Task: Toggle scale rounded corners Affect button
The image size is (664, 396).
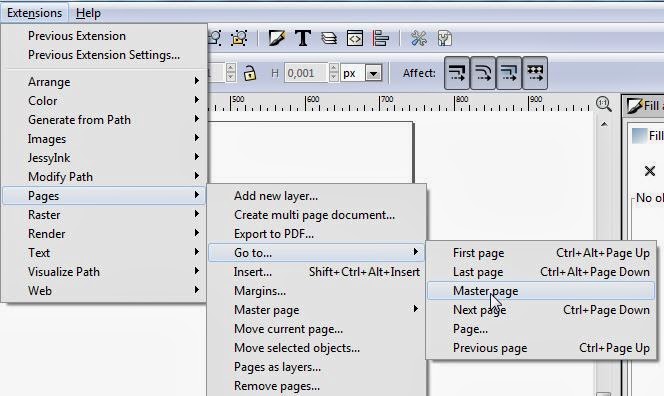Action: (483, 73)
